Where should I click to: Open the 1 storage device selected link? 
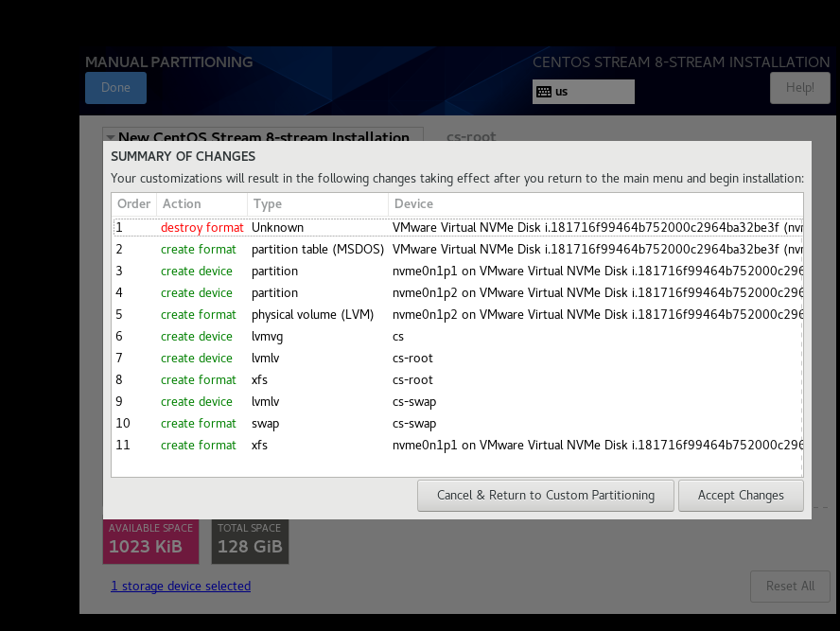click(x=181, y=586)
